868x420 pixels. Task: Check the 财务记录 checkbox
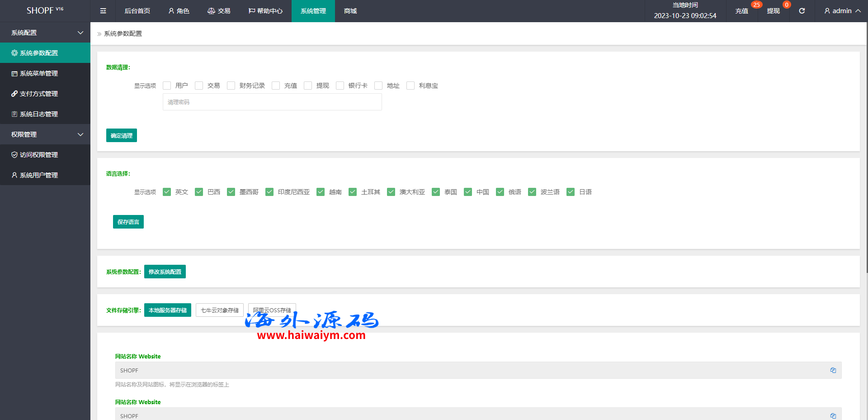tap(231, 86)
